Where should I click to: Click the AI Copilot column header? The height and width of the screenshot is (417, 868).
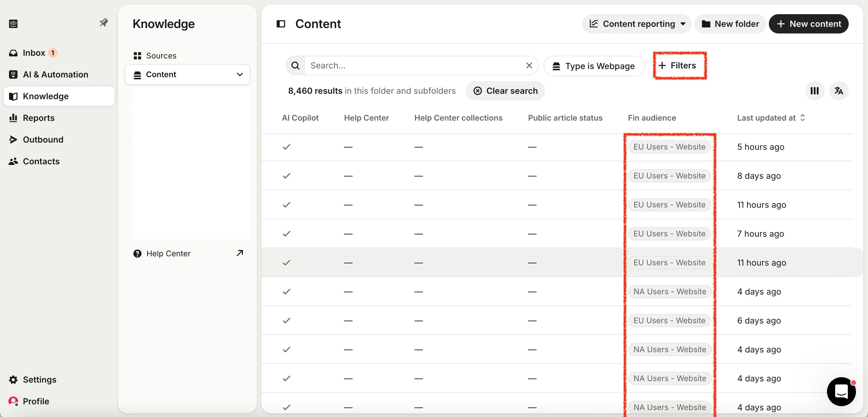point(300,118)
